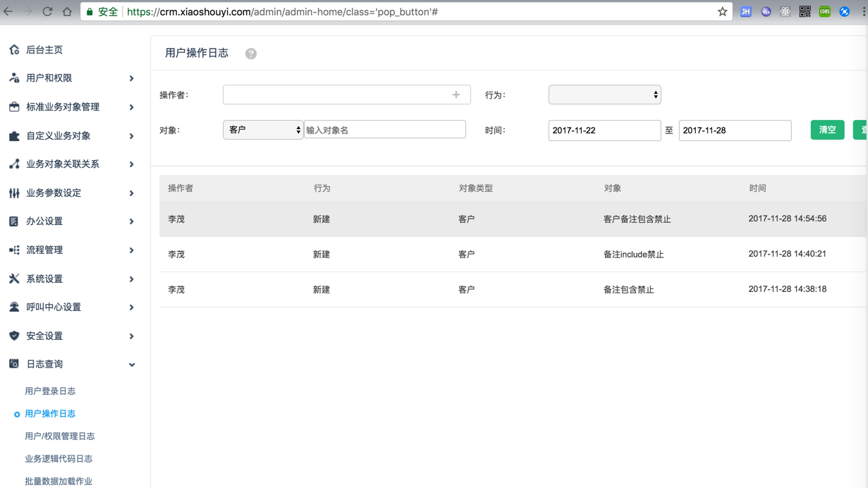Image resolution: width=868 pixels, height=488 pixels.
Task: Open 用户/权限管理日志 menu item
Action: pos(60,437)
